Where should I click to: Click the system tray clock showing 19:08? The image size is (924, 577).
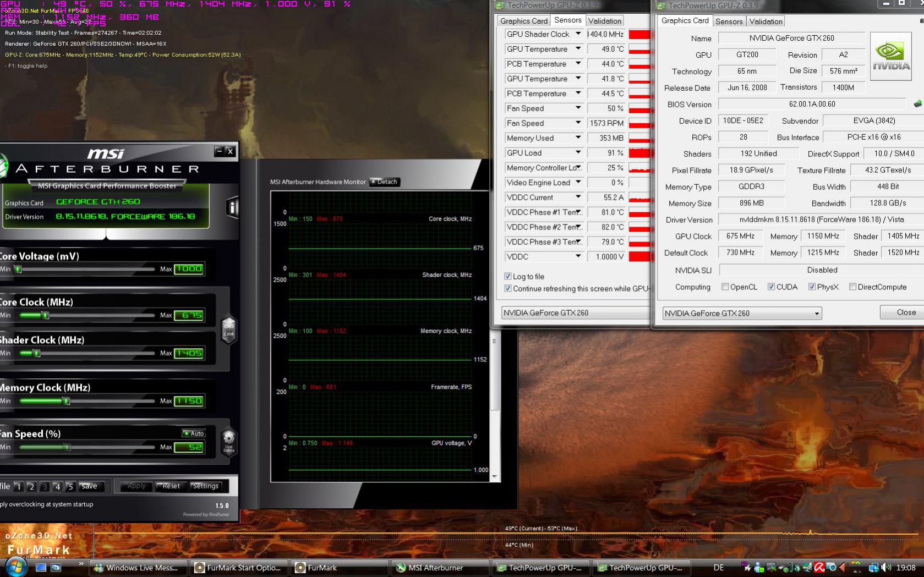point(906,568)
